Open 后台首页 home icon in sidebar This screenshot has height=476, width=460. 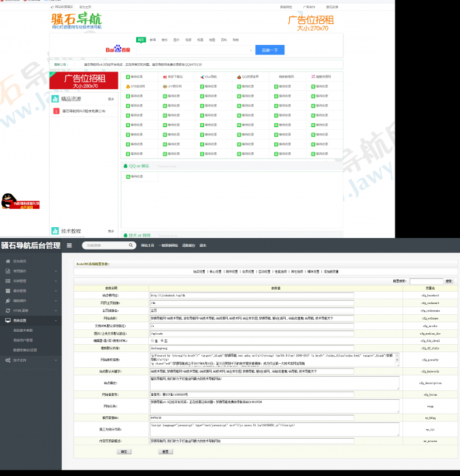[x=7, y=261]
